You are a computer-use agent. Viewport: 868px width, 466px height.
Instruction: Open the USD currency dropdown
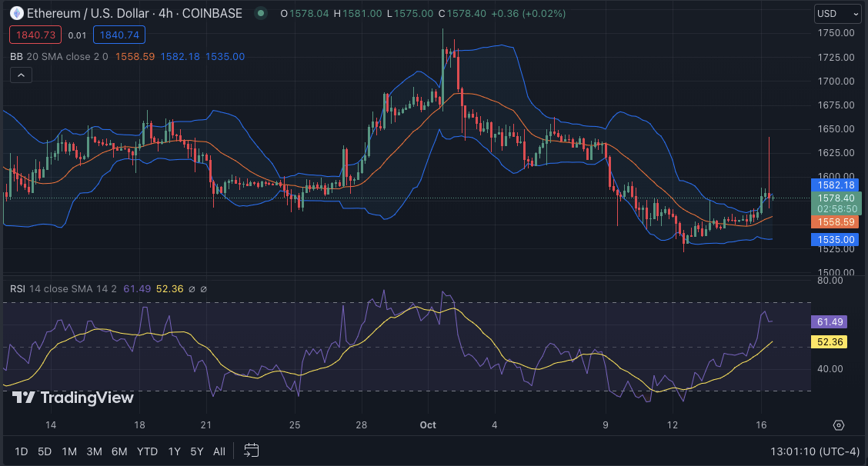(x=837, y=14)
